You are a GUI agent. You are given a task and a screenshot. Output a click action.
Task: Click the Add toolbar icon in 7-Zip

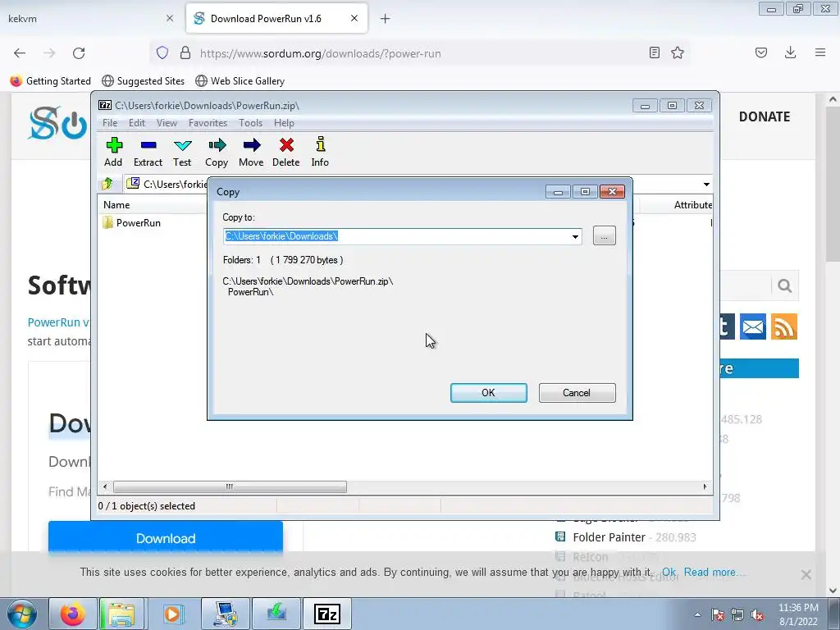click(x=113, y=152)
